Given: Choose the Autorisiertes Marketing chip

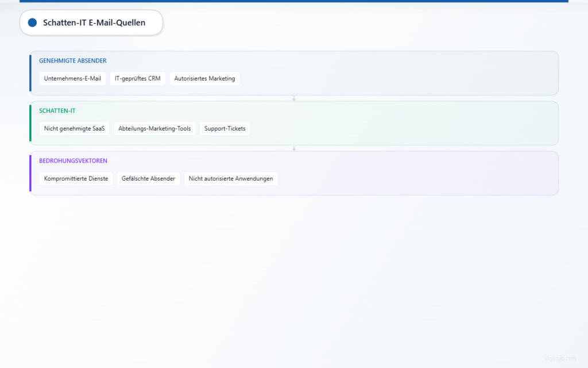Looking at the screenshot, I should coord(204,78).
